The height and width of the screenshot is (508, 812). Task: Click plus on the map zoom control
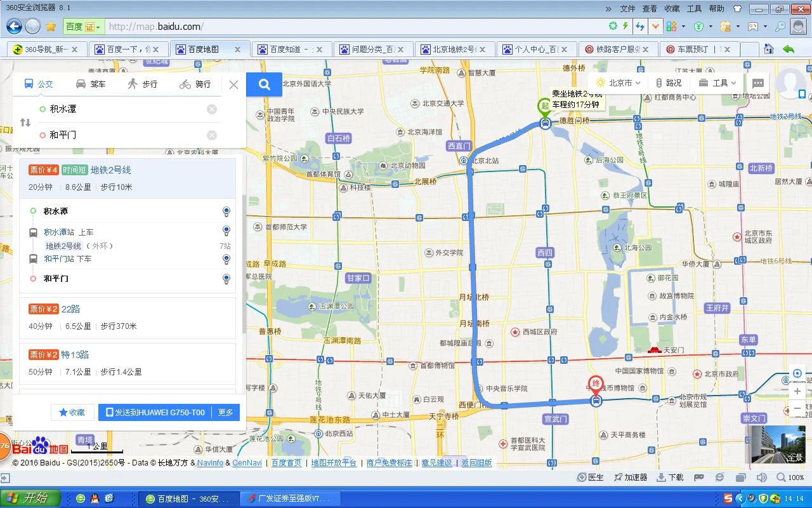[797, 391]
